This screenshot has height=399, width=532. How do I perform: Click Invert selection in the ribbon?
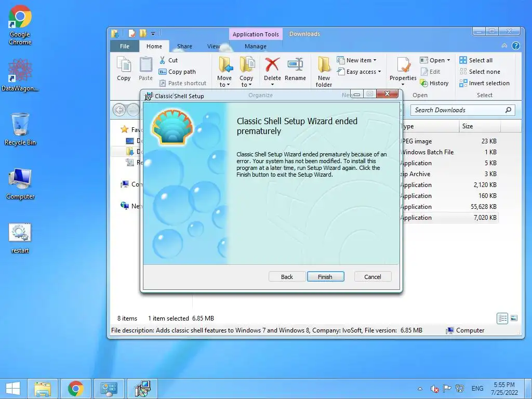pos(485,83)
